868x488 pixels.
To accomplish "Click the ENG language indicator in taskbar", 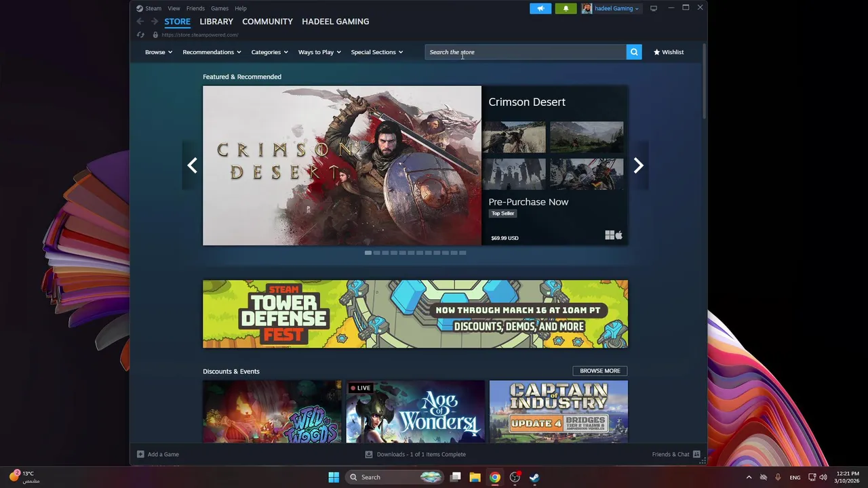I will point(795,477).
